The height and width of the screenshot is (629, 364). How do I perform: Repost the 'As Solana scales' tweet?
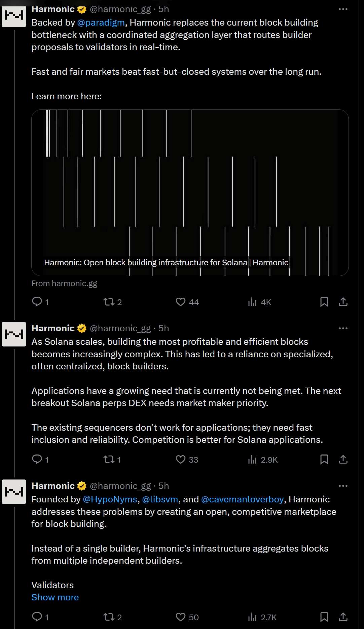click(109, 459)
